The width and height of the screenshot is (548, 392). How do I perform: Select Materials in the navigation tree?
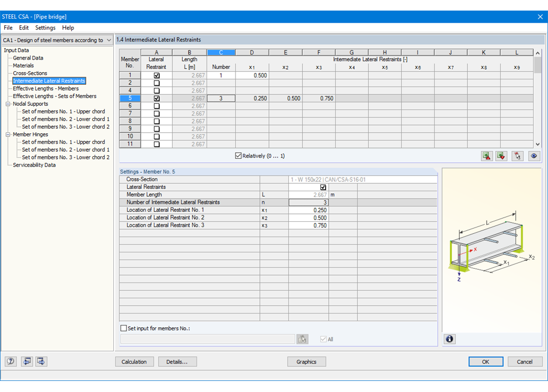[x=23, y=66]
